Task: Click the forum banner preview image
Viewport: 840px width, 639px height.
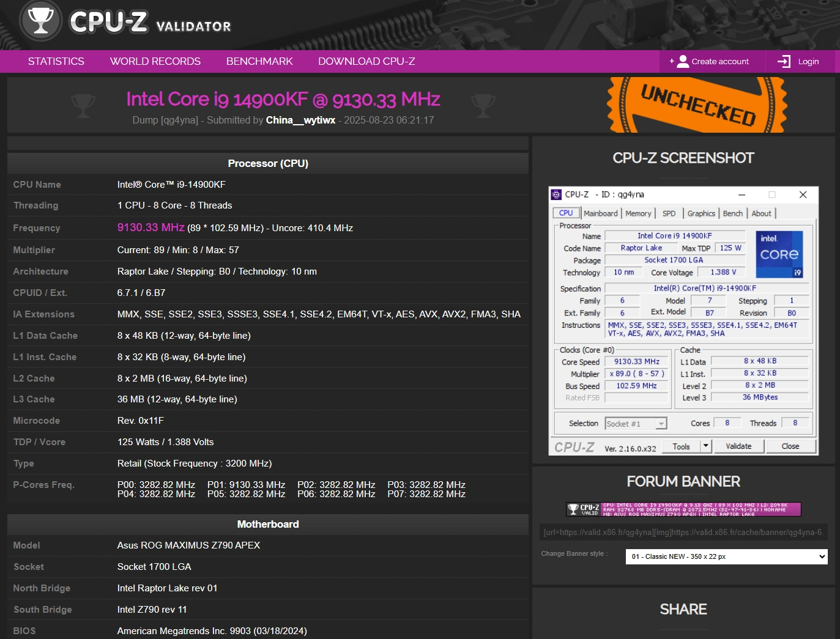Action: [683, 509]
